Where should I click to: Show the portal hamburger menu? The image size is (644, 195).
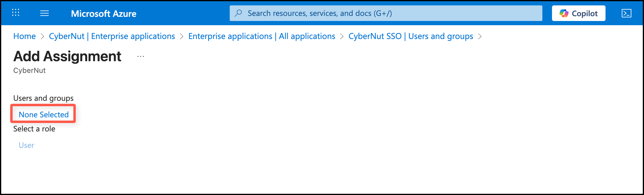click(44, 13)
